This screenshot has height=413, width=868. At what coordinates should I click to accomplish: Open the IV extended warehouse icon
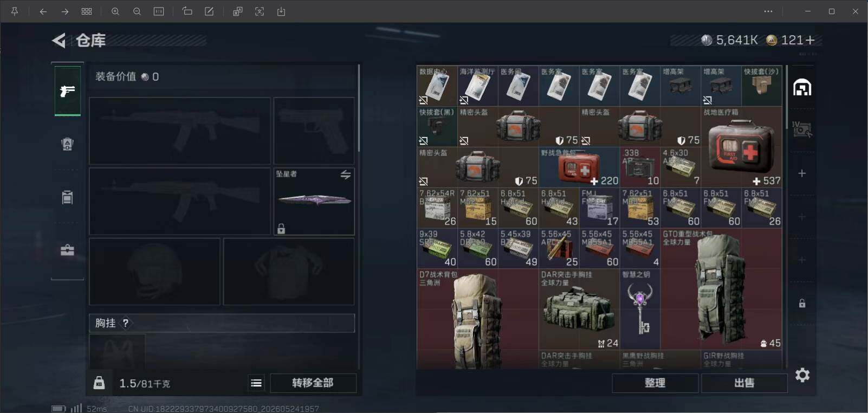click(x=802, y=129)
